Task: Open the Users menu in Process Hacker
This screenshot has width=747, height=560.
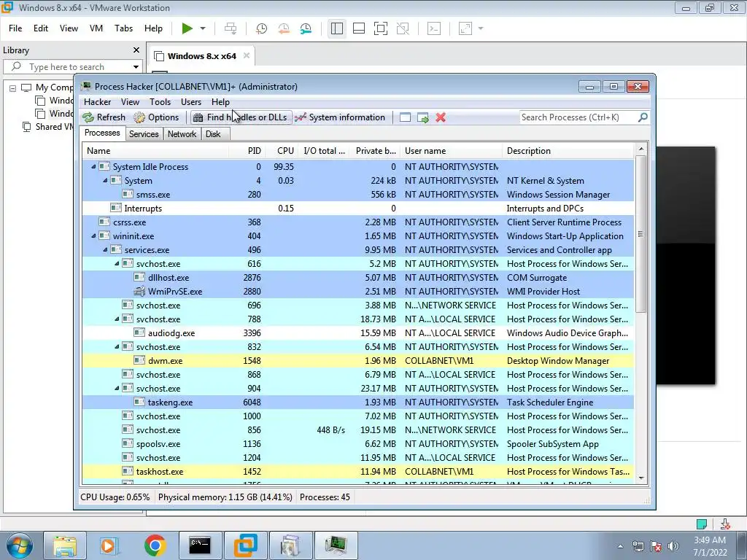Action: click(191, 102)
